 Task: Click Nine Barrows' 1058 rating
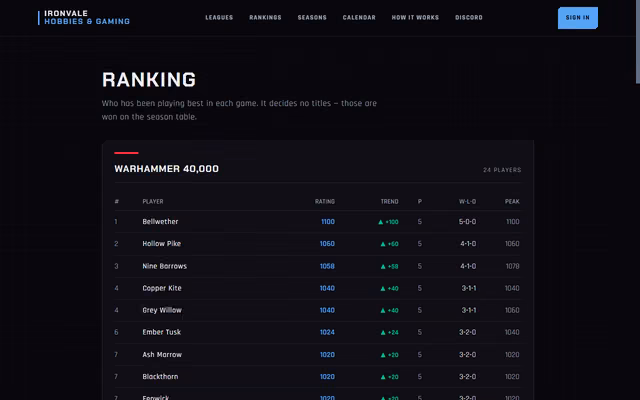tap(327, 266)
